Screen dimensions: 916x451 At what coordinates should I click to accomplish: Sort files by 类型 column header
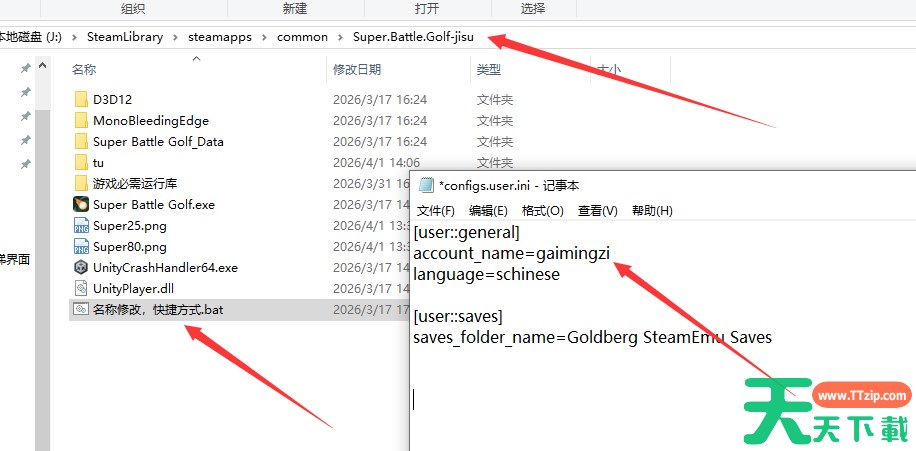coord(488,70)
